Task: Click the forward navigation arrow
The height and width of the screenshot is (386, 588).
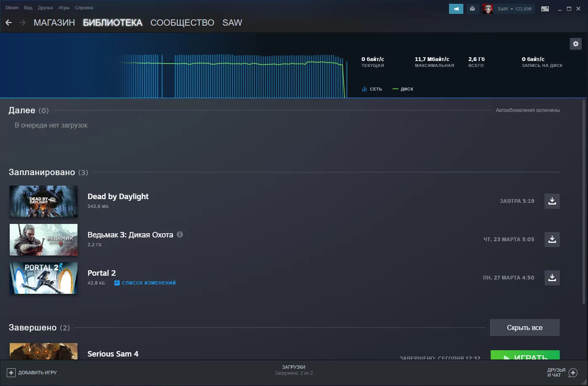Action: point(23,23)
